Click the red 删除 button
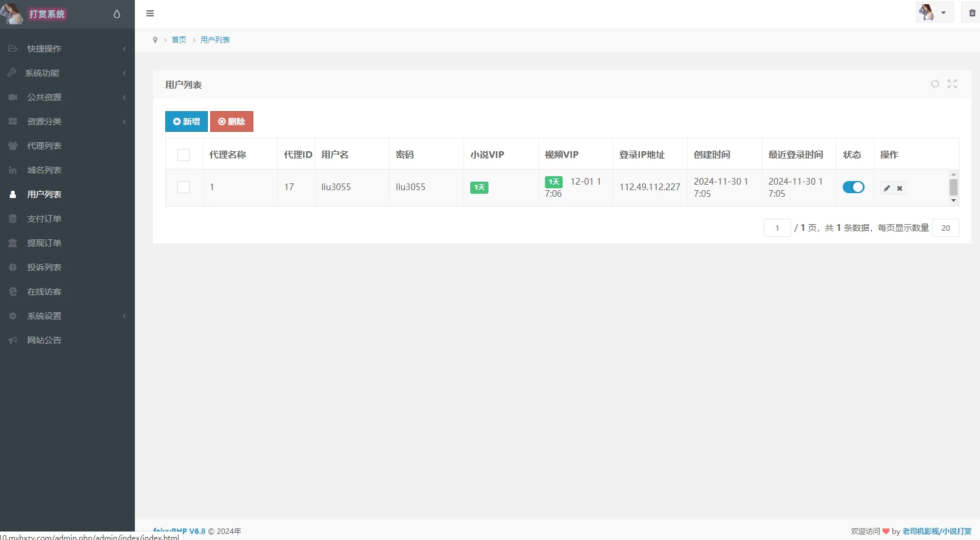 (231, 121)
